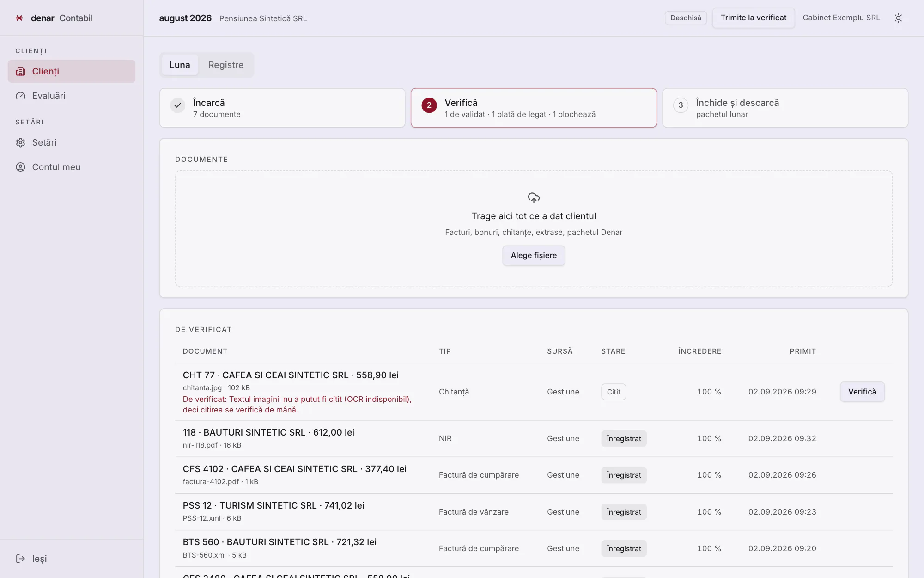Open PSS 12 TURISM SINTETIC SRL document

[274, 505]
